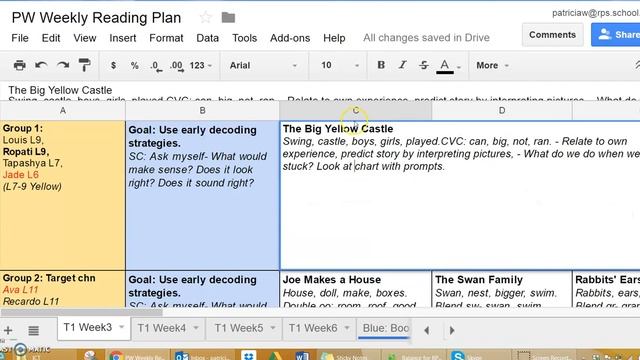Open the 123 number formats dropdown
This screenshot has width=640, height=360.
[201, 65]
